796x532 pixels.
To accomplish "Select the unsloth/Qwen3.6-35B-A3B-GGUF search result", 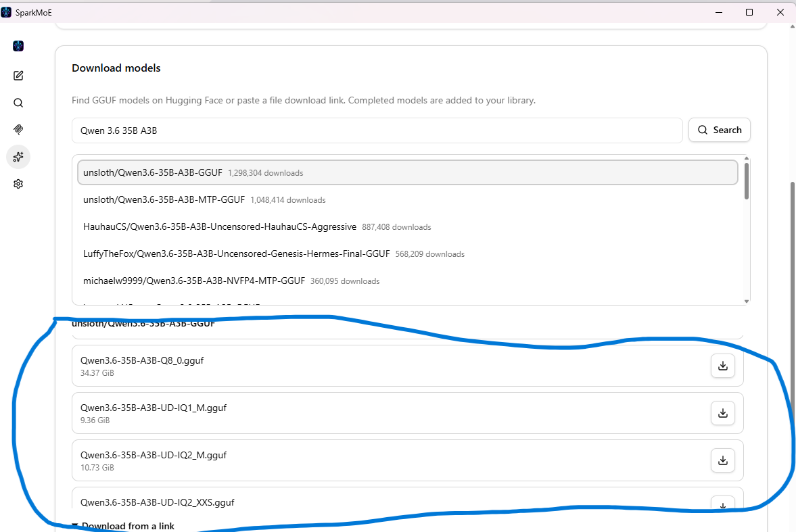I will pos(408,172).
